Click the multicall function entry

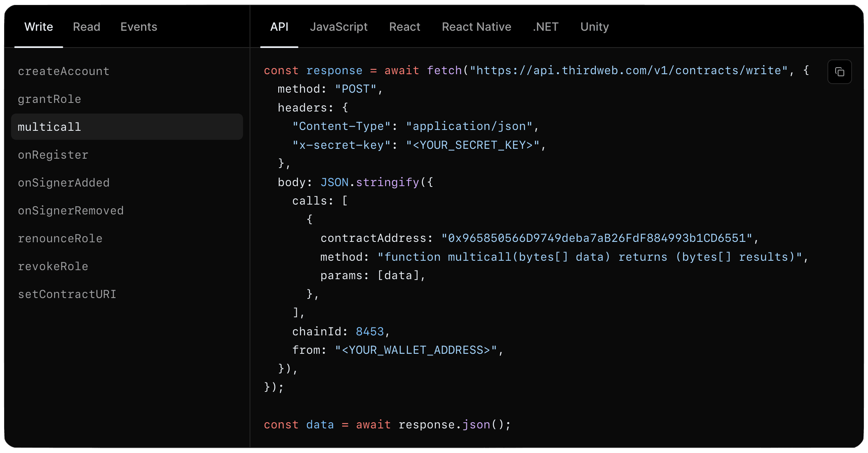[49, 127]
